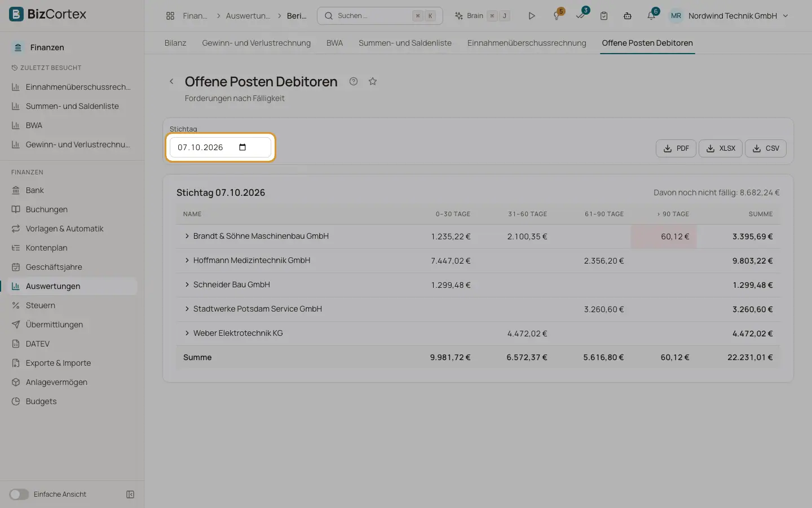812x508 pixels.
Task: Switch to the Bilanz tab
Action: (x=175, y=43)
